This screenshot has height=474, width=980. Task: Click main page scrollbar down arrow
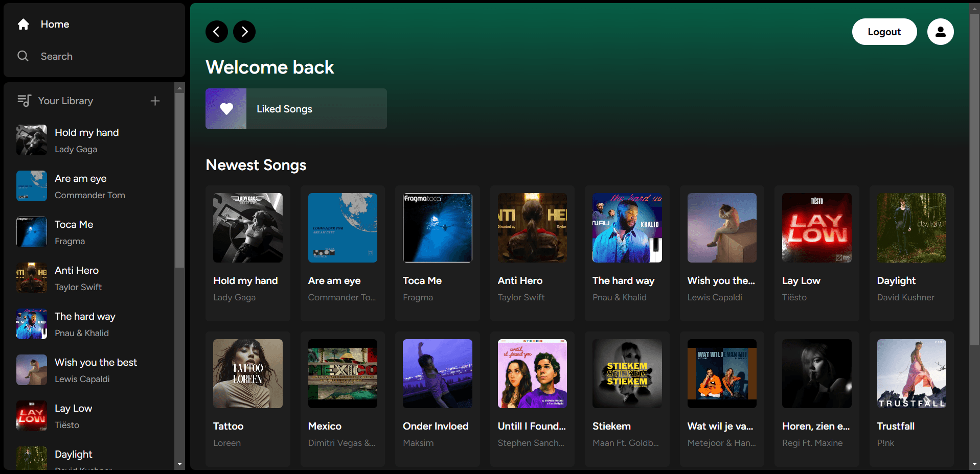click(x=974, y=464)
